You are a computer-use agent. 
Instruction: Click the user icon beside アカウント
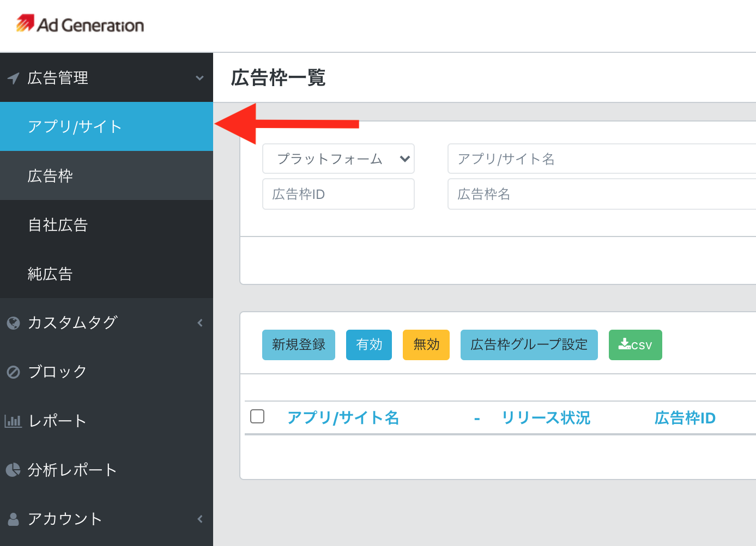coord(13,519)
